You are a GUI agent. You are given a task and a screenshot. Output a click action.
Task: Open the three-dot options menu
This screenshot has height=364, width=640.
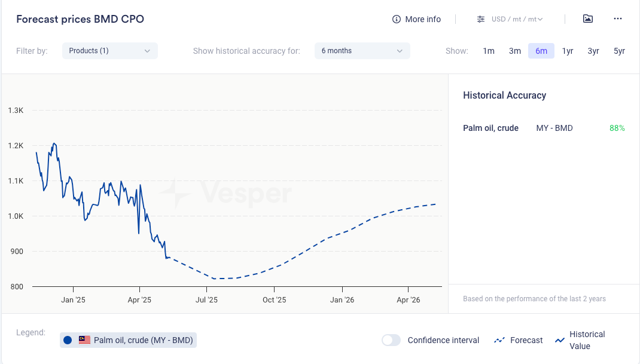coord(618,19)
